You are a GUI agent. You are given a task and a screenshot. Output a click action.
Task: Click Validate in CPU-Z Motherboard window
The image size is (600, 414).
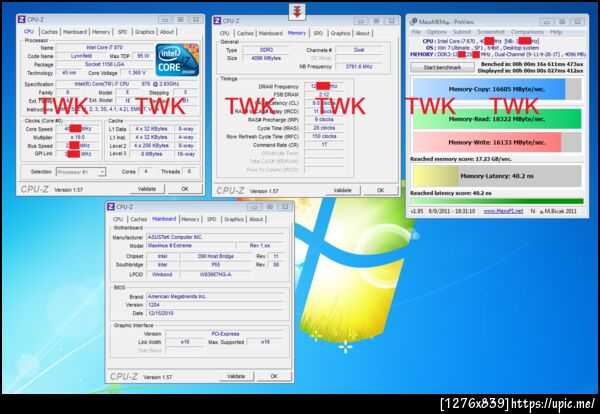[x=236, y=377]
